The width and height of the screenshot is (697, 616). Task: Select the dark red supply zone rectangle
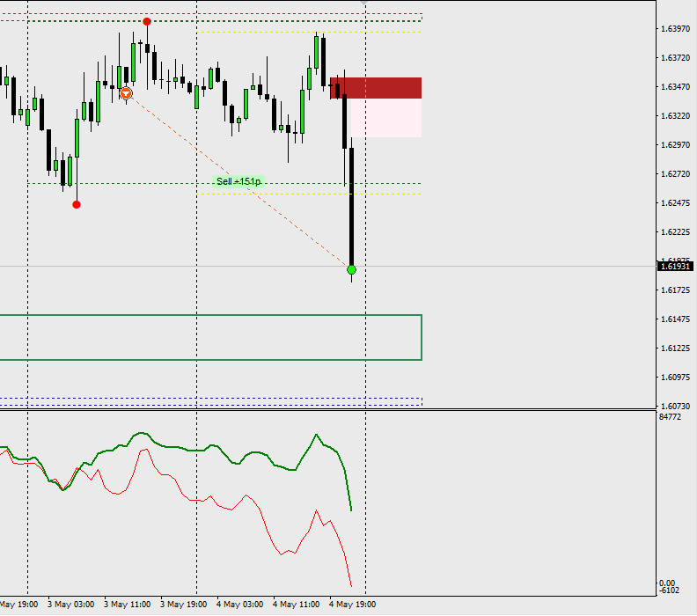[376, 88]
